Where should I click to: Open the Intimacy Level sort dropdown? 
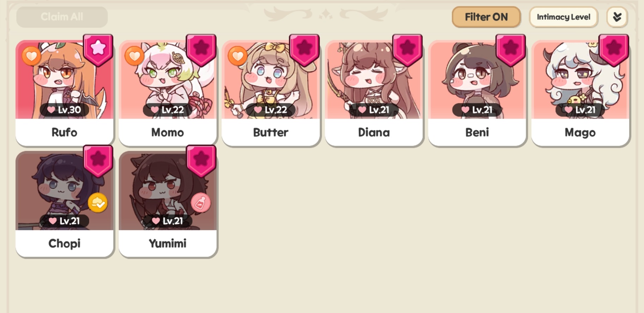pyautogui.click(x=563, y=17)
